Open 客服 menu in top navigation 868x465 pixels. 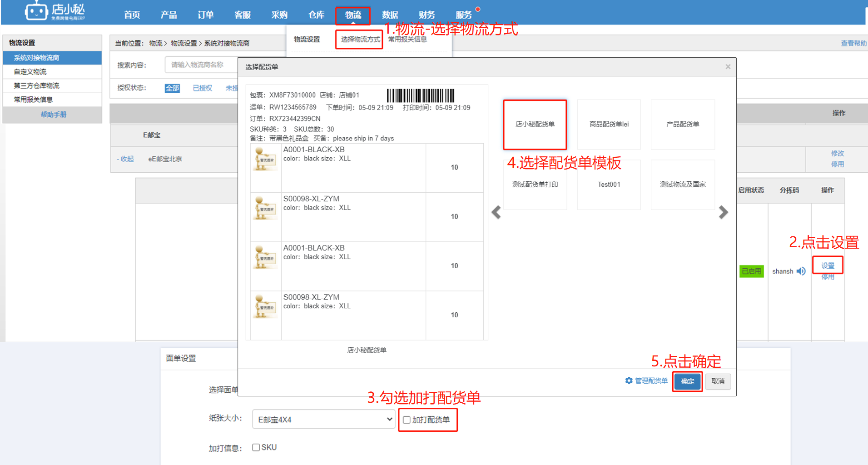(243, 15)
